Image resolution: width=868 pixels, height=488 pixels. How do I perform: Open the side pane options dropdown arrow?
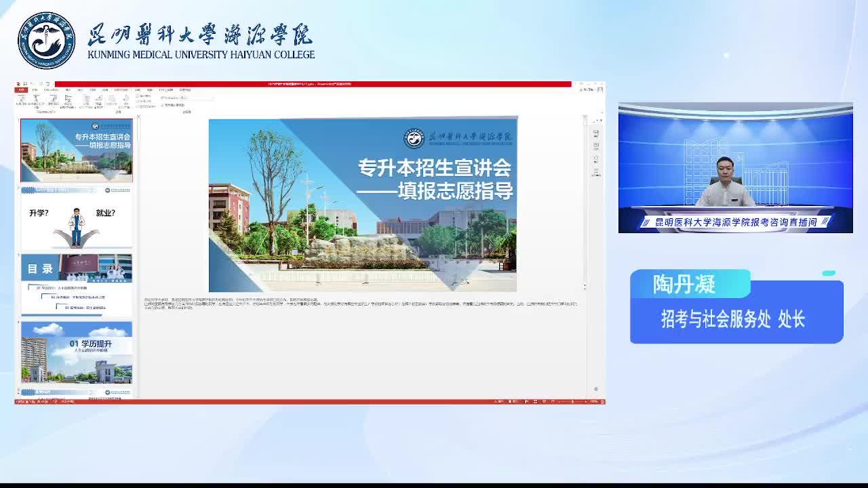[x=597, y=120]
